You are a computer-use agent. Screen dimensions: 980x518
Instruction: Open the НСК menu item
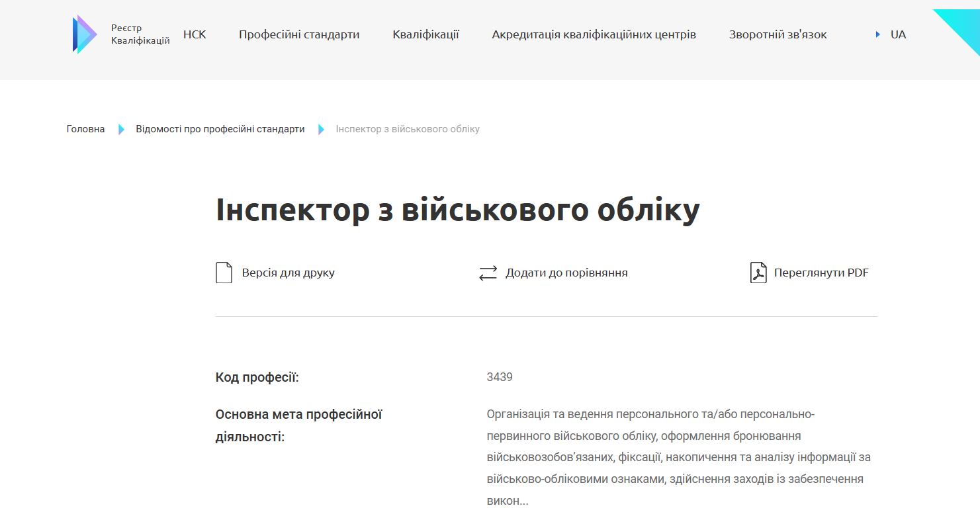click(195, 34)
